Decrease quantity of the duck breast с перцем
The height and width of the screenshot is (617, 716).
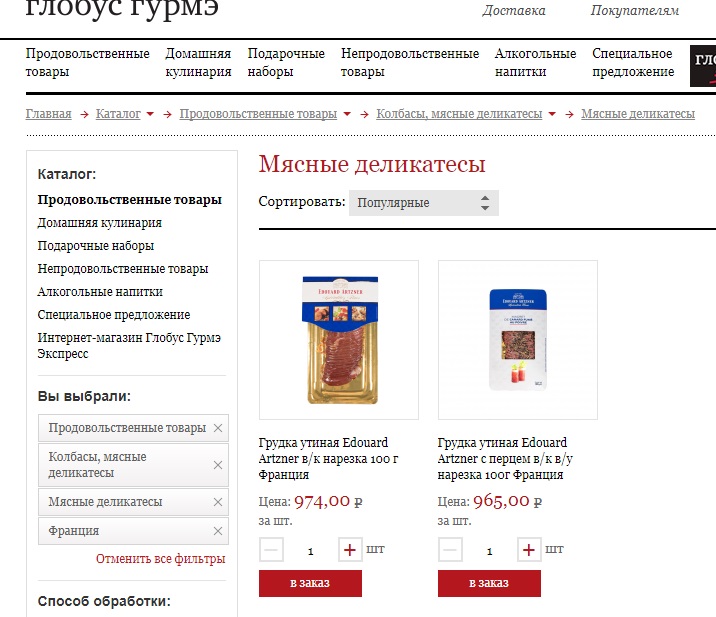point(450,549)
